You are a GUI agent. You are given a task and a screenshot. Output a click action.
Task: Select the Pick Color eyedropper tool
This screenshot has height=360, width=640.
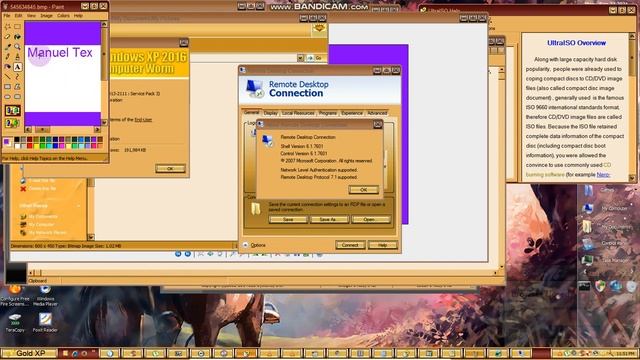[8, 47]
